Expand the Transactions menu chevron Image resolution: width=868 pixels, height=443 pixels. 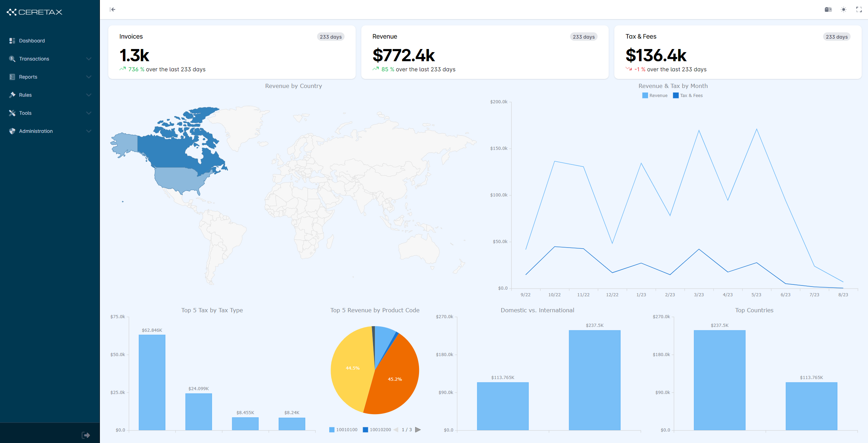[x=89, y=59]
